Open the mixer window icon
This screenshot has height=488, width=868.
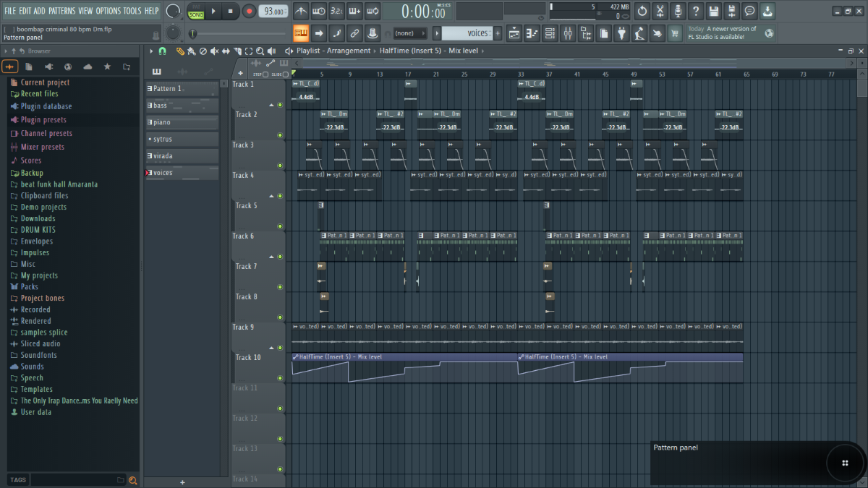click(x=568, y=33)
